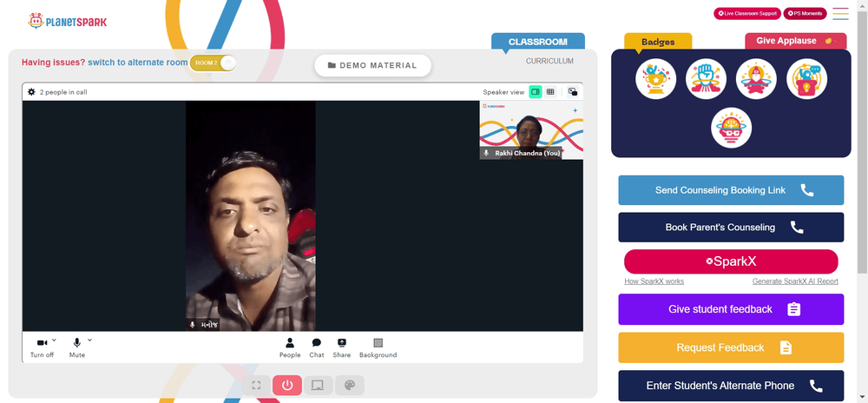Viewport: 868px width, 403px height.
Task: Click '2 people in call' text
Action: 63,92
